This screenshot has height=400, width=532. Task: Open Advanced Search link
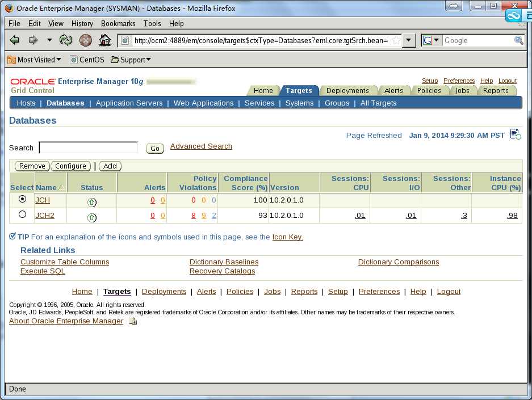pyautogui.click(x=201, y=146)
